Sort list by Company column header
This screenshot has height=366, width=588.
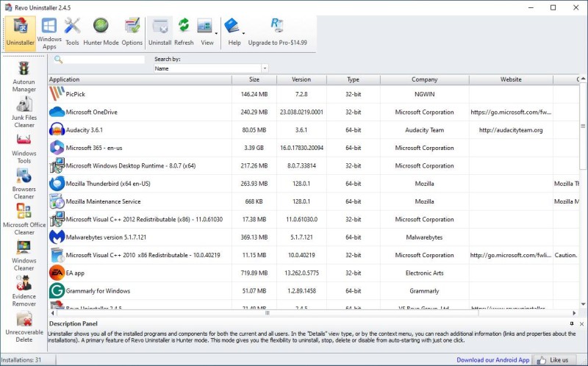pyautogui.click(x=424, y=79)
